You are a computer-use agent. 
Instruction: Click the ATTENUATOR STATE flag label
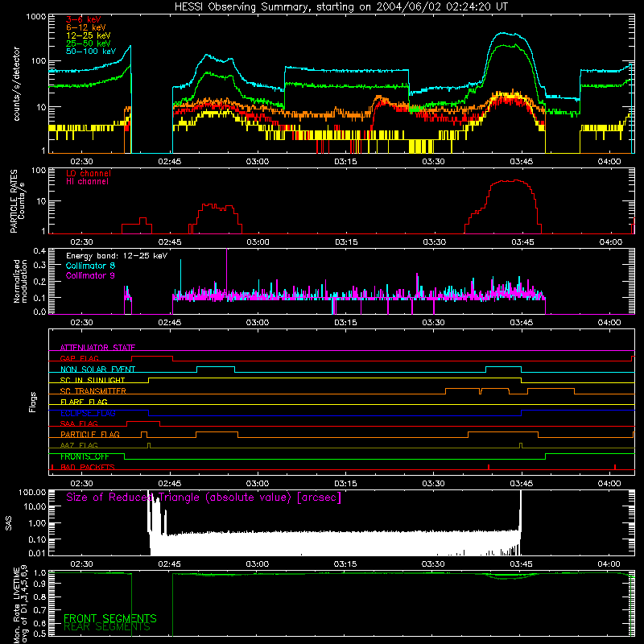click(x=97, y=348)
